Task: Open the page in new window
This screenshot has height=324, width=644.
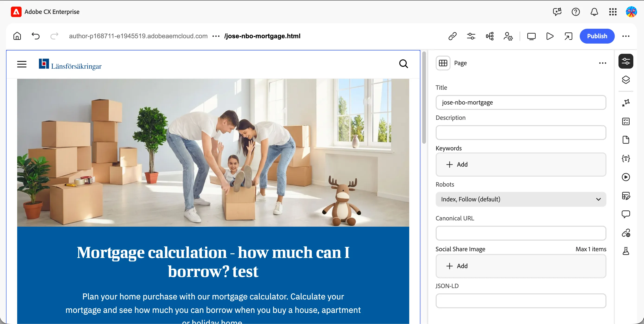Action: tap(568, 36)
